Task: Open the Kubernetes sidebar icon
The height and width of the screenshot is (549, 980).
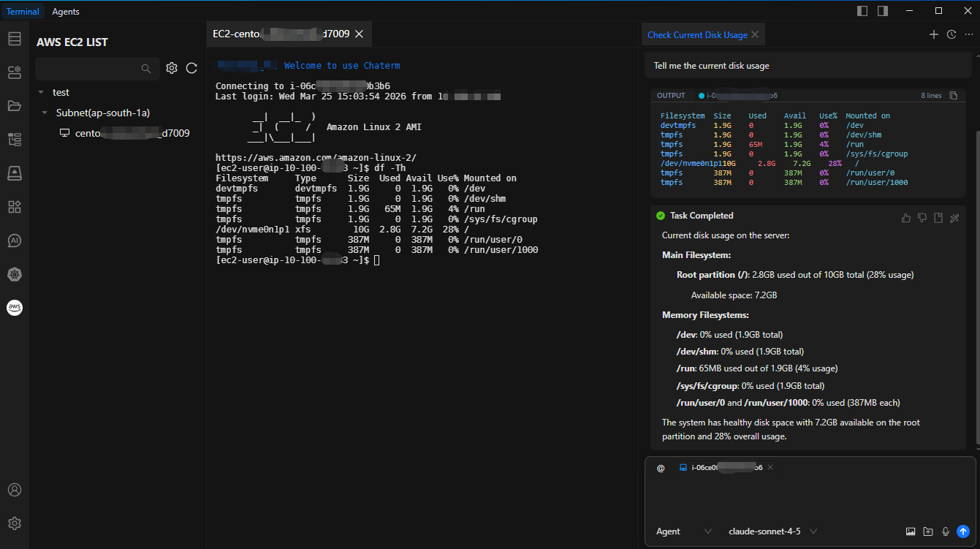Action: (x=15, y=274)
